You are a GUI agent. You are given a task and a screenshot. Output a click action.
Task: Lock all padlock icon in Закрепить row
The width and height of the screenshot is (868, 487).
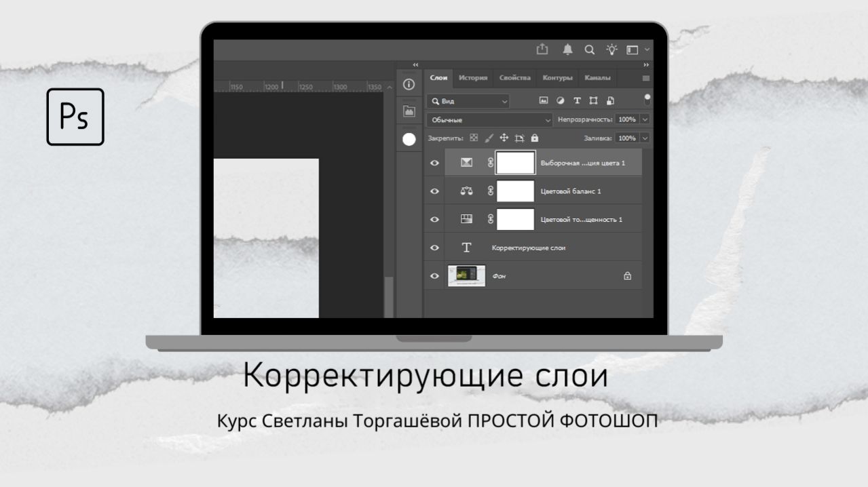coord(535,138)
